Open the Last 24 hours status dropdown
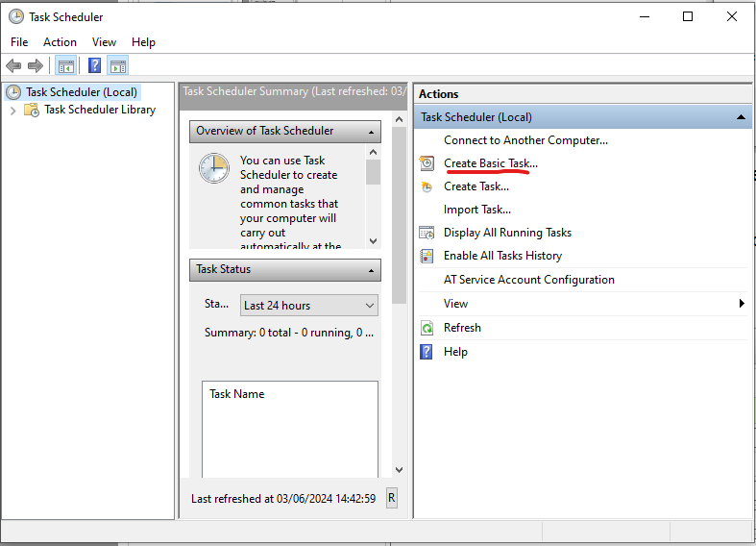The width and height of the screenshot is (756, 546). tap(309, 306)
